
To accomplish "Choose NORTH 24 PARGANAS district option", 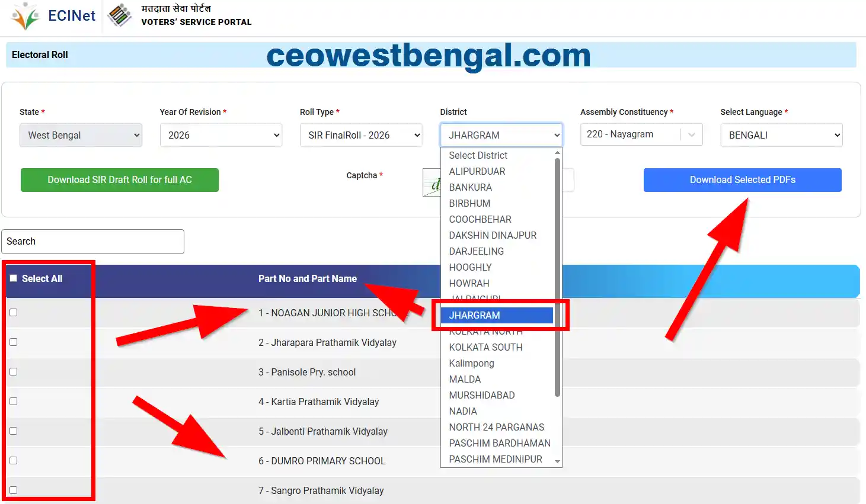I will (x=496, y=427).
